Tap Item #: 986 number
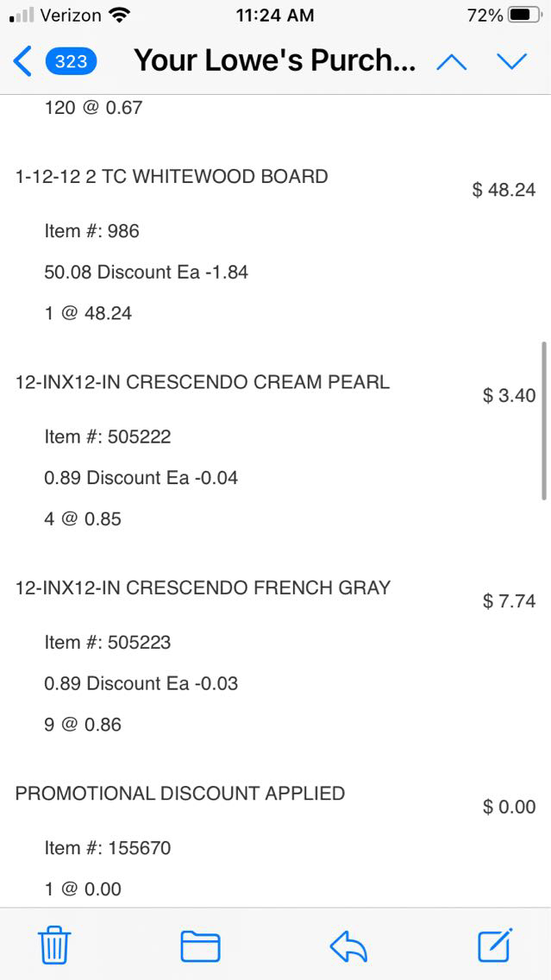Image resolution: width=551 pixels, height=980 pixels. [x=91, y=231]
